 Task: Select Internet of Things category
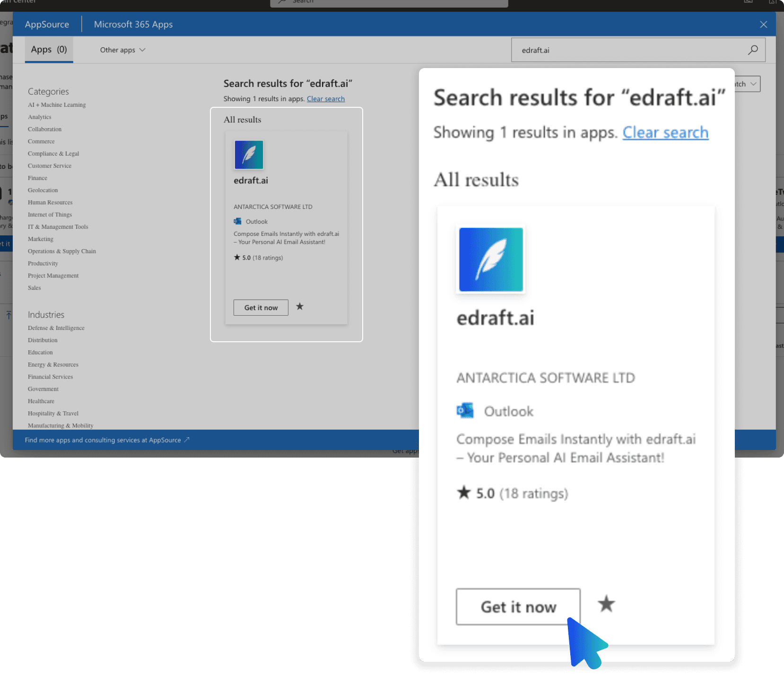(x=50, y=215)
